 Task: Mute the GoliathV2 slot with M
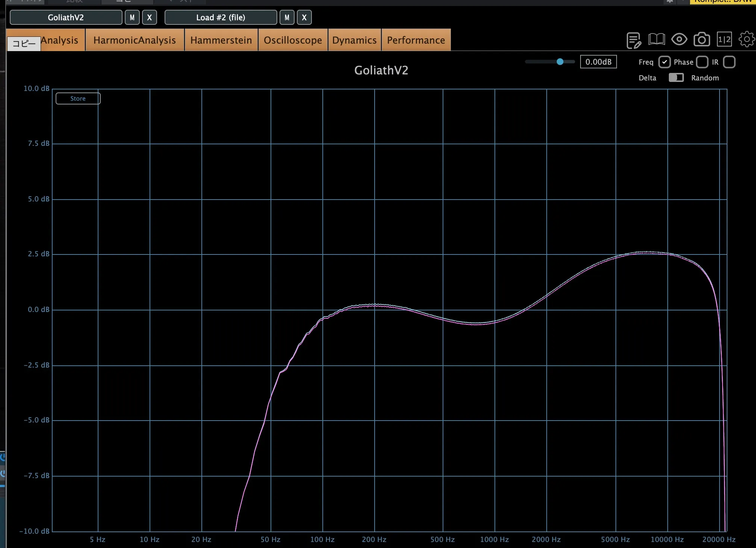coord(132,18)
